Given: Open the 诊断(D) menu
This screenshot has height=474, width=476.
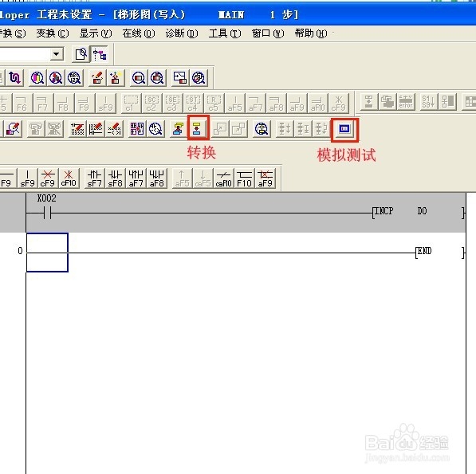Looking at the screenshot, I should (182, 33).
